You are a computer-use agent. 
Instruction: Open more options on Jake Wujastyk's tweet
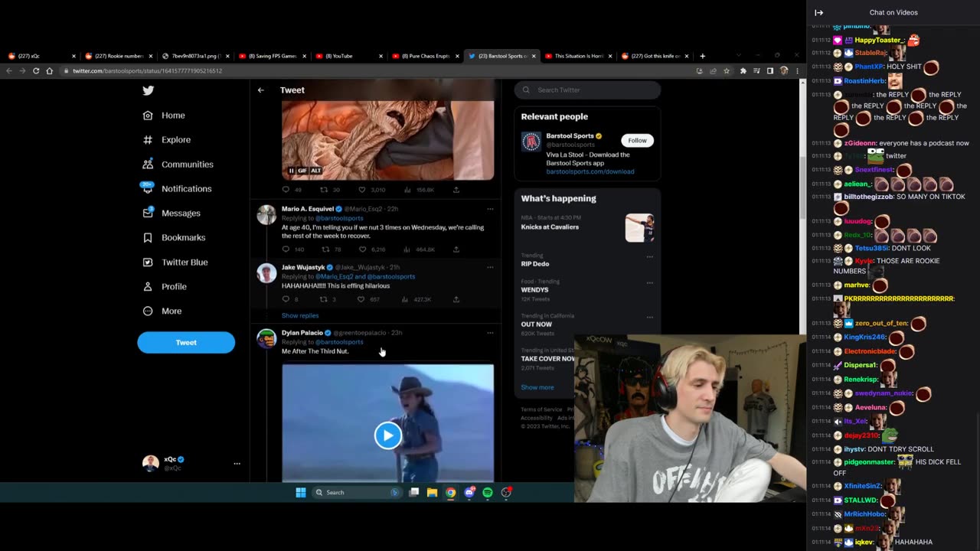click(490, 267)
